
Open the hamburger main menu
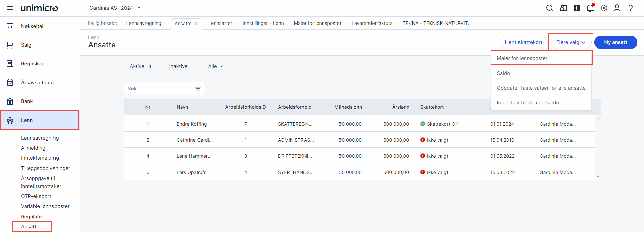pyautogui.click(x=10, y=8)
